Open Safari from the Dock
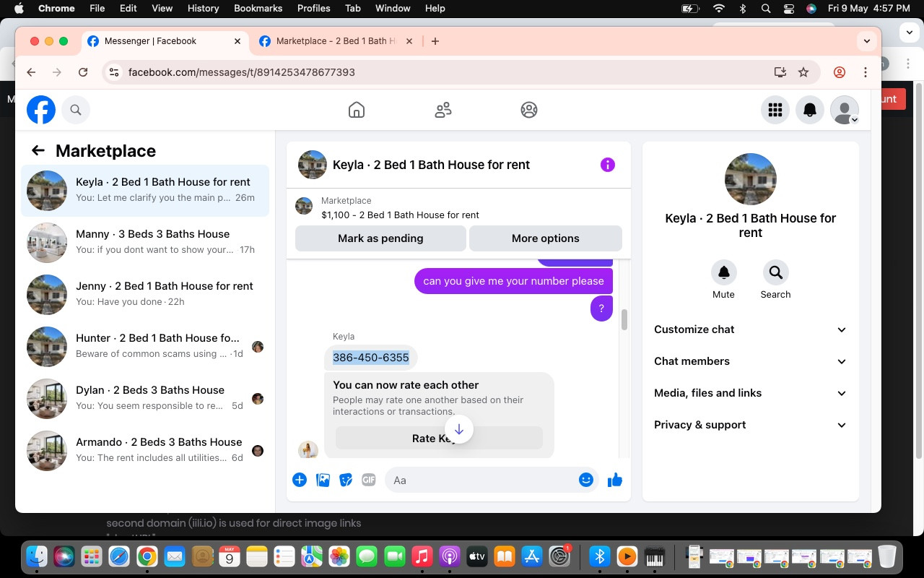 pos(119,556)
